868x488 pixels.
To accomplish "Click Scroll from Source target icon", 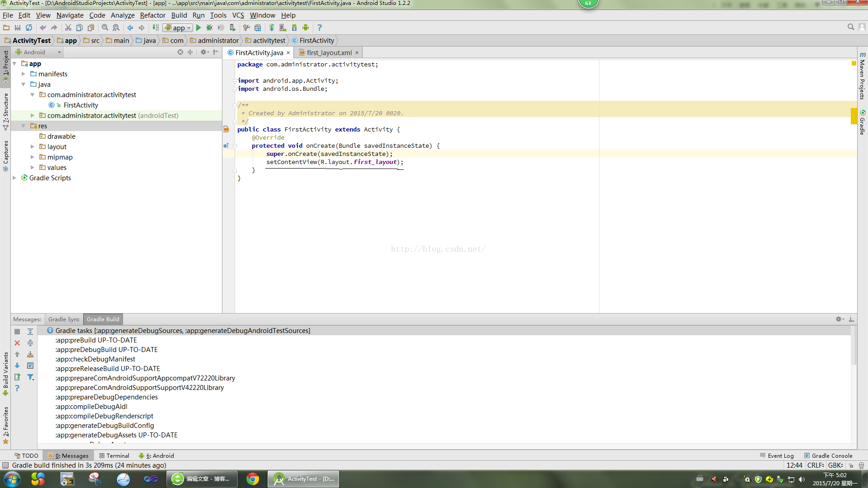I will click(180, 52).
